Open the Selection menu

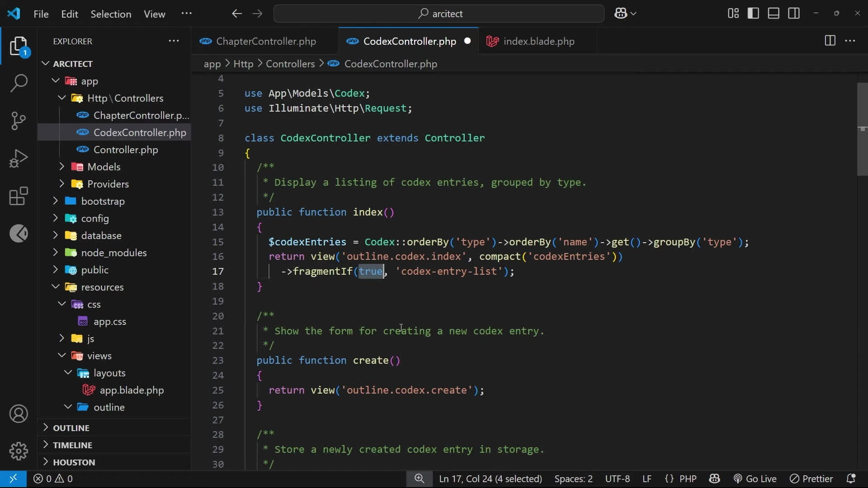pyautogui.click(x=111, y=14)
